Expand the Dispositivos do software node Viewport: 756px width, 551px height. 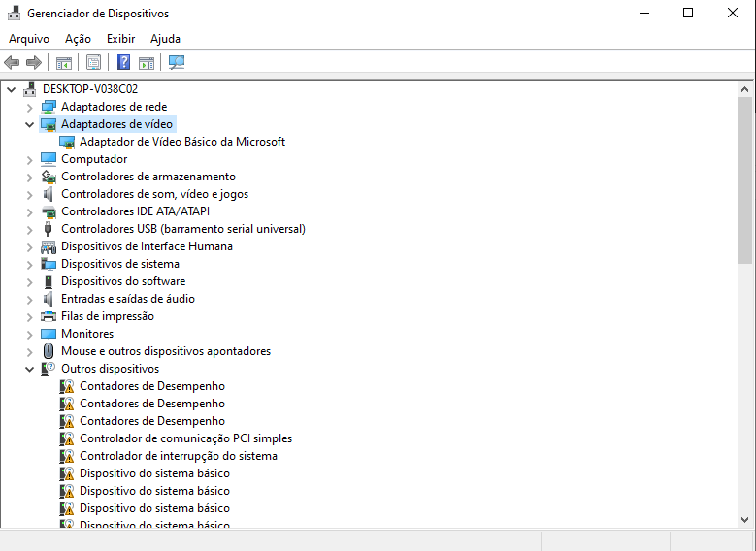pyautogui.click(x=30, y=282)
